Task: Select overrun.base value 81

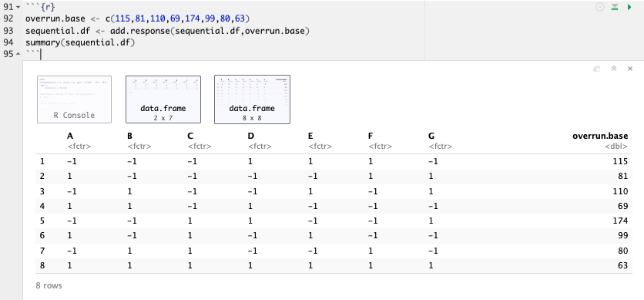Action: pyautogui.click(x=622, y=177)
